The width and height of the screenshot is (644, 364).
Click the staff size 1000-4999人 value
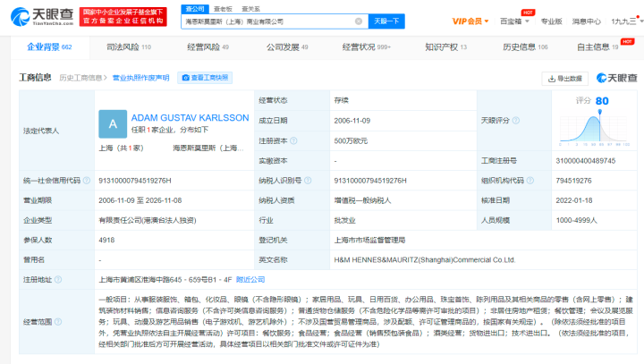(576, 220)
